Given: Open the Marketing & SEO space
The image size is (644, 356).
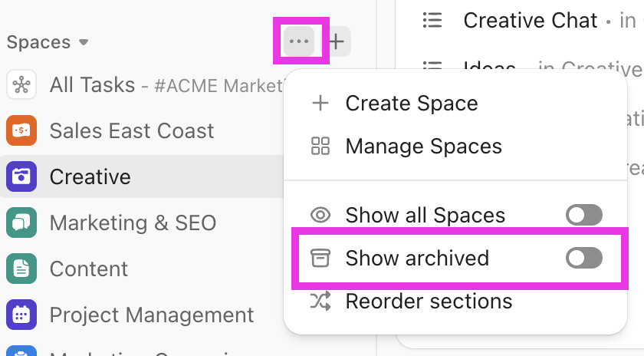Looking at the screenshot, I should tap(133, 222).
